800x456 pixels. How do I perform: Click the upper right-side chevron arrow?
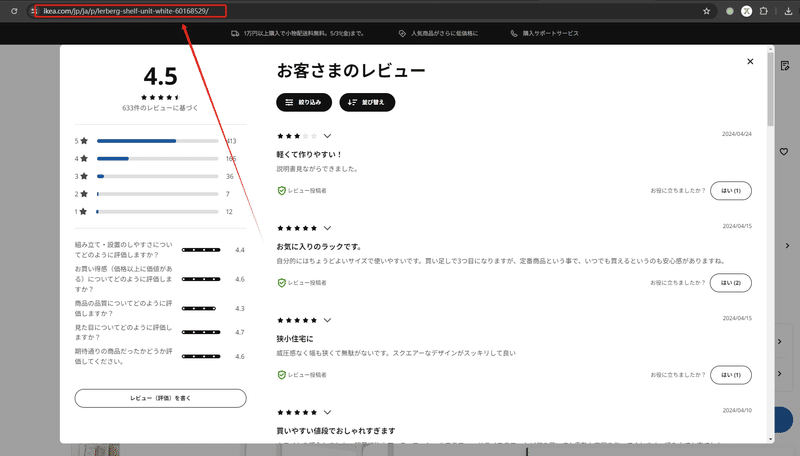pyautogui.click(x=787, y=246)
